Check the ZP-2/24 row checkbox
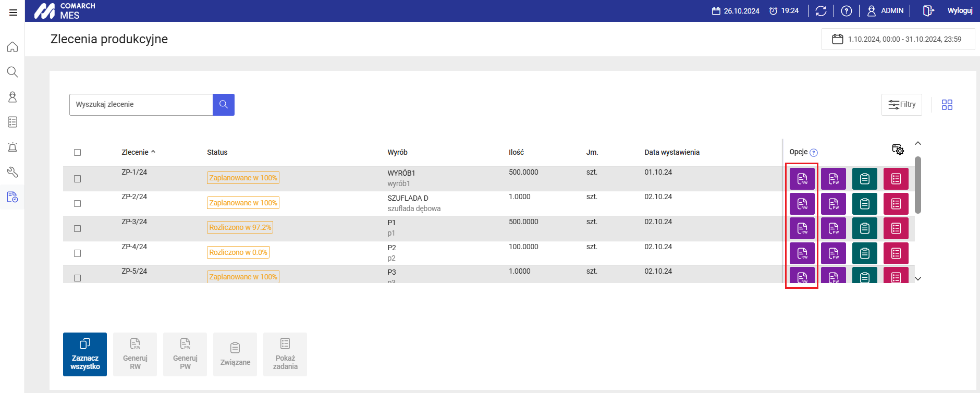 [x=77, y=203]
